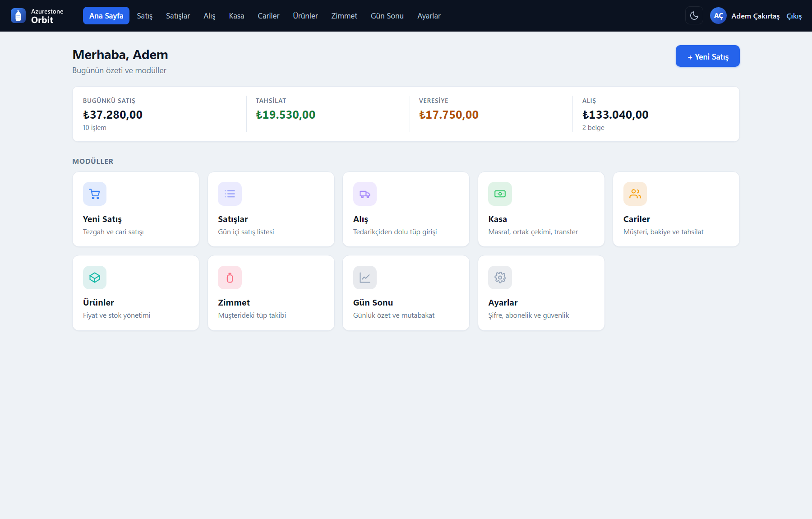This screenshot has width=812, height=519.
Task: Open the Yeni Satış module card title
Action: point(102,219)
